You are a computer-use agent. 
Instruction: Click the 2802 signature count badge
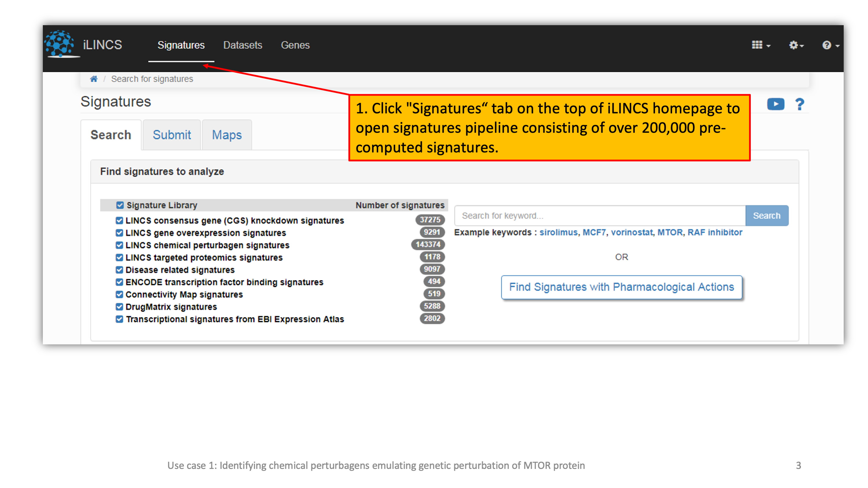tap(432, 318)
